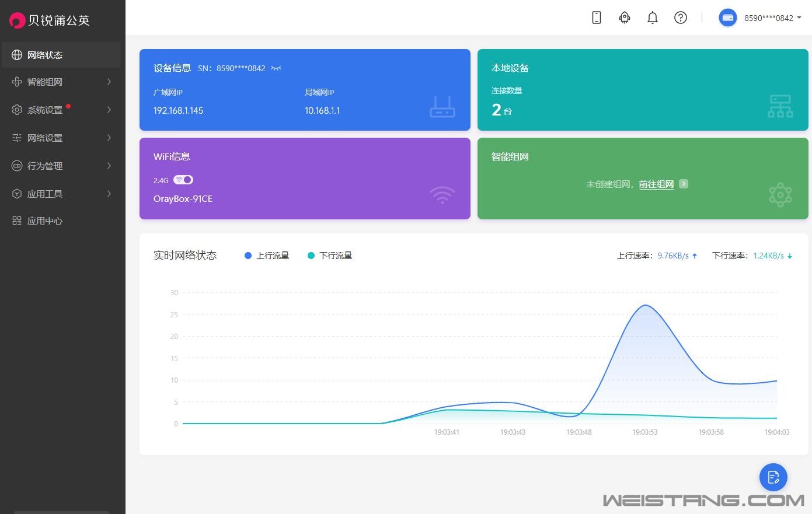Click the WiFi signal icon in WiFi信息 card
The height and width of the screenshot is (514, 812).
(442, 195)
